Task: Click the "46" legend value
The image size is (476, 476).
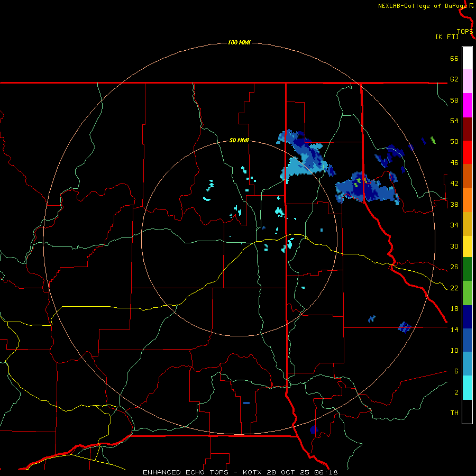Action: coord(454,163)
